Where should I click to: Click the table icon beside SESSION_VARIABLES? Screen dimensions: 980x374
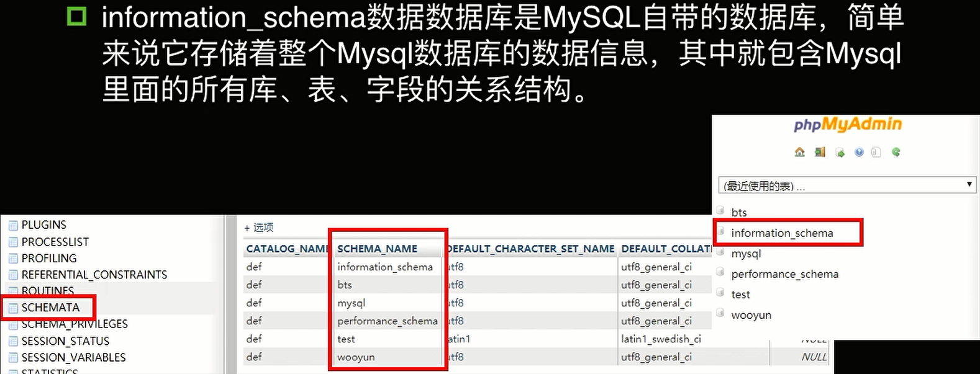click(x=13, y=358)
